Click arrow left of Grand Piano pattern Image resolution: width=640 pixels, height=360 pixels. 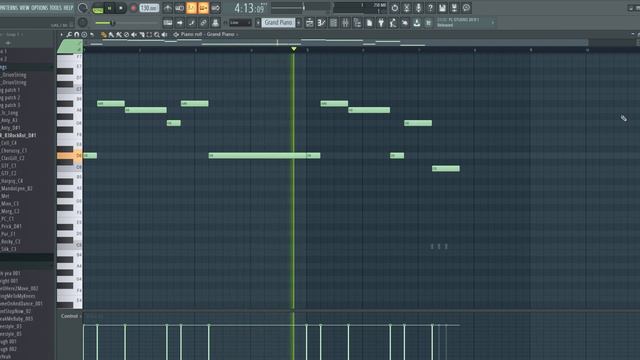(258, 22)
